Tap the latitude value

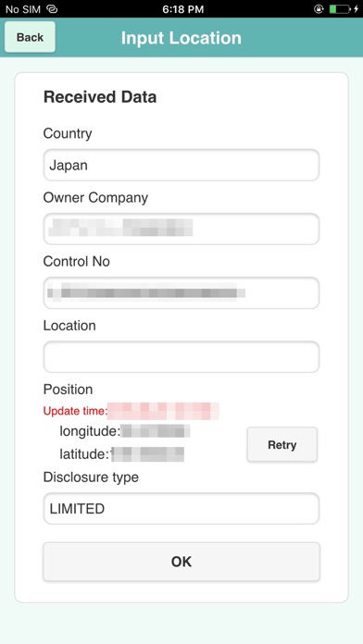(147, 454)
